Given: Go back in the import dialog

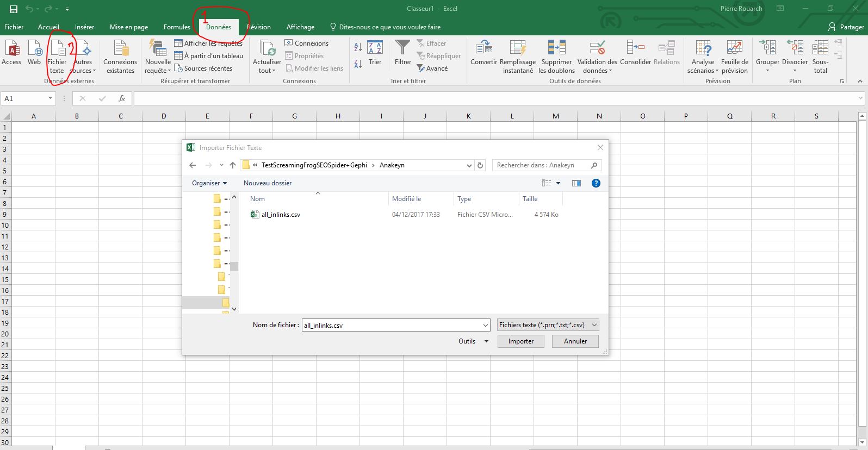Looking at the screenshot, I should 193,165.
